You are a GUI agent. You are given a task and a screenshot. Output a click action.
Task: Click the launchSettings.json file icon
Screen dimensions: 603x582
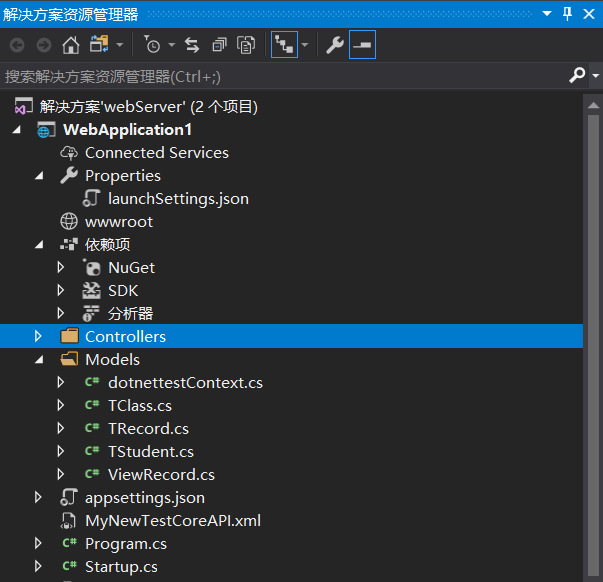pyautogui.click(x=92, y=198)
